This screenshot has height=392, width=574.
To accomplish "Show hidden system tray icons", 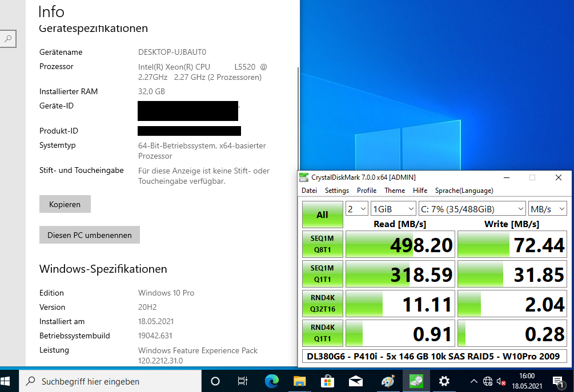I will tap(473, 381).
